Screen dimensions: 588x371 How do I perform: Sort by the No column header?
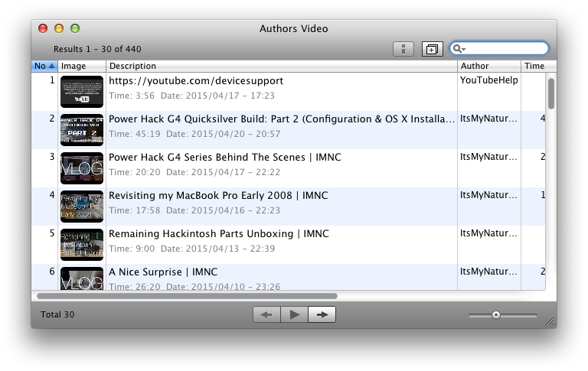click(x=44, y=66)
